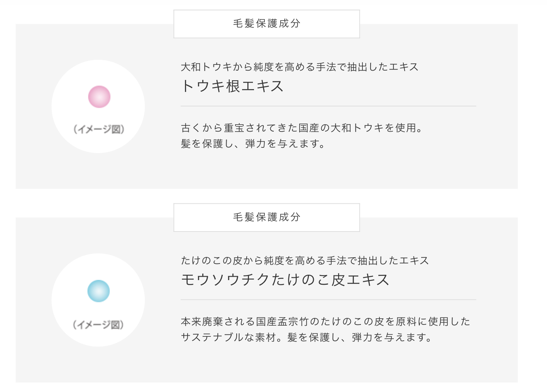Viewport: 547px width, 392px height.
Task: Click the line starting with 髪を保護し
Action: click(253, 144)
